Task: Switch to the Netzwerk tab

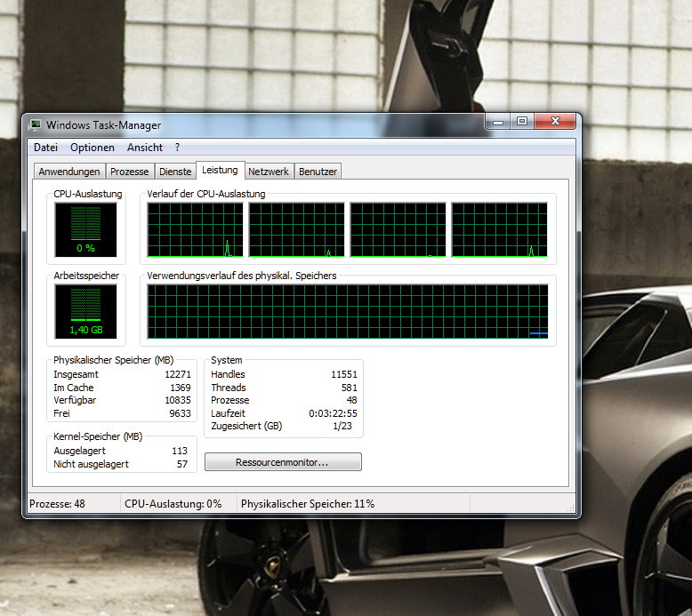Action: pyautogui.click(x=269, y=172)
